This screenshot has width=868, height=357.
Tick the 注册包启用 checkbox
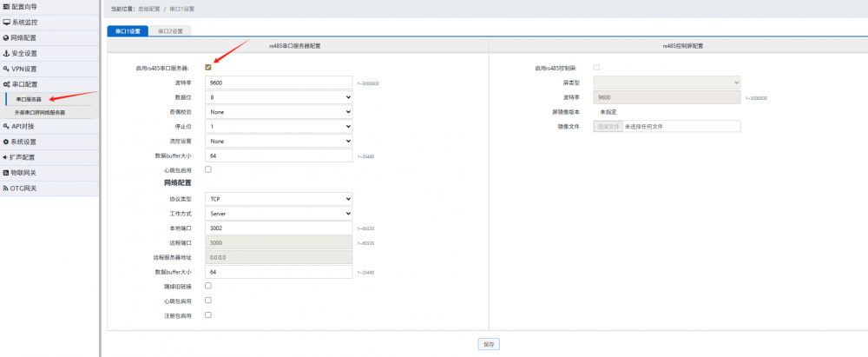[208, 314]
